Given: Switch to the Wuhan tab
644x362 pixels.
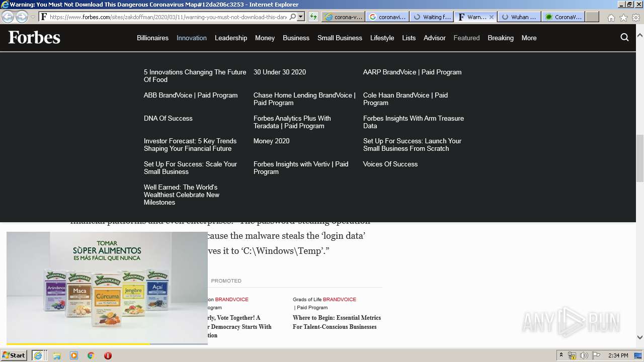Looking at the screenshot, I should tap(519, 17).
